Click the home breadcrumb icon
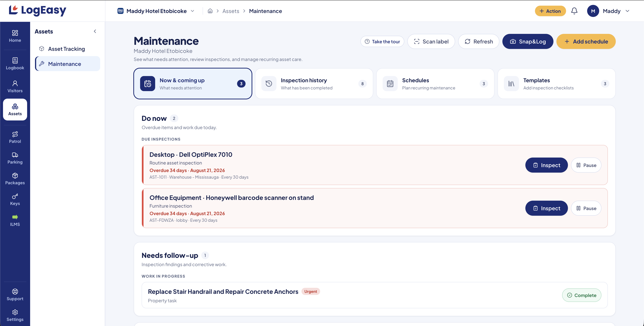This screenshot has width=644, height=326. [210, 11]
